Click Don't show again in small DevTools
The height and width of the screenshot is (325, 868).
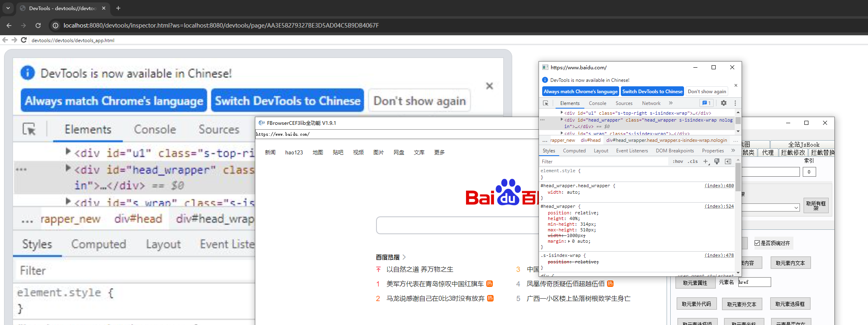pyautogui.click(x=707, y=92)
